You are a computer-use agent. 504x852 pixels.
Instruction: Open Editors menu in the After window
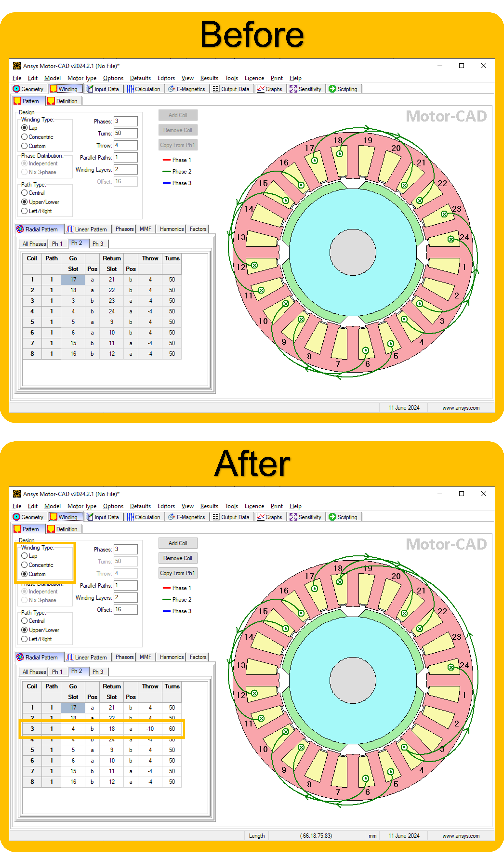point(166,506)
